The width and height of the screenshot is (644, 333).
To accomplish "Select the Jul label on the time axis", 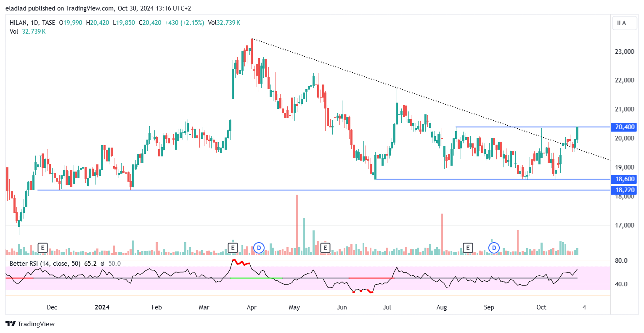I will 387,307.
